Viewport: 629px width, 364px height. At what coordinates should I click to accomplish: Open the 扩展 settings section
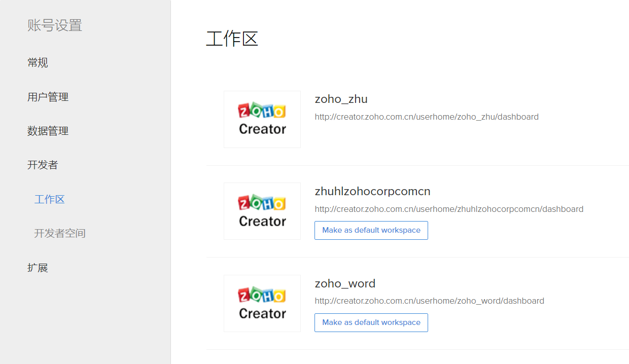pyautogui.click(x=38, y=268)
